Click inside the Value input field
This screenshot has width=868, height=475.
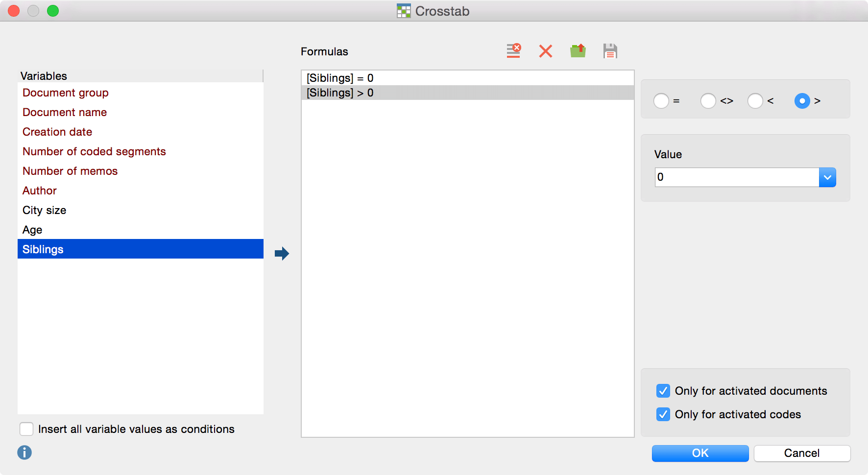coord(737,177)
